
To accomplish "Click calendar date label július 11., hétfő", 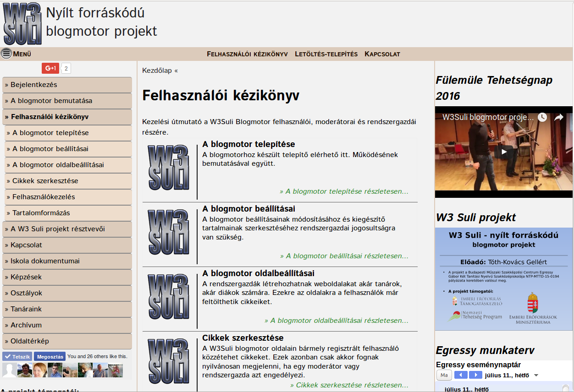I will pyautogui.click(x=508, y=376).
